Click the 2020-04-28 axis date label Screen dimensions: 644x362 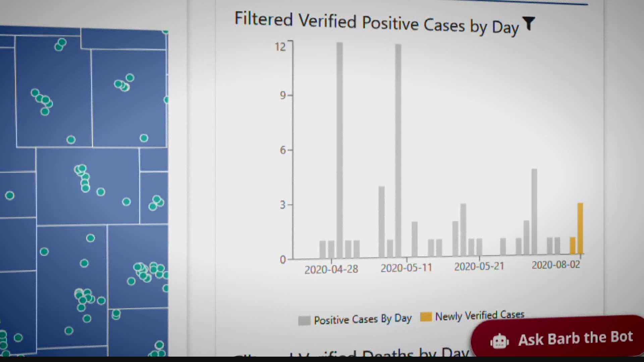(331, 269)
